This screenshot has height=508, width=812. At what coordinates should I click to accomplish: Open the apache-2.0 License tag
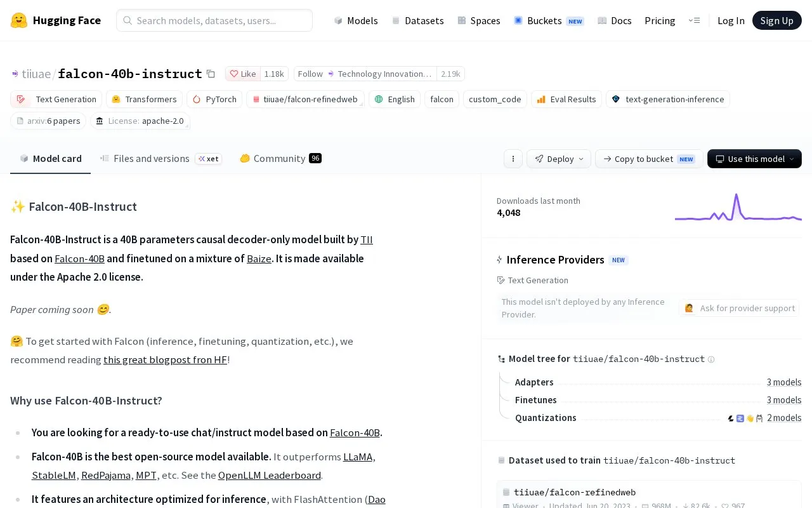point(140,121)
